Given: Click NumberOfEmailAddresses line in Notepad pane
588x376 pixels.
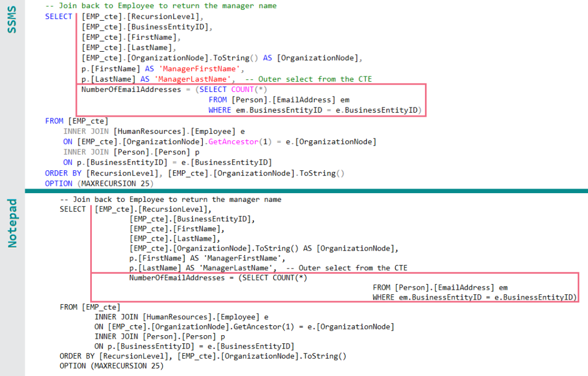Looking at the screenshot, I should (218, 278).
